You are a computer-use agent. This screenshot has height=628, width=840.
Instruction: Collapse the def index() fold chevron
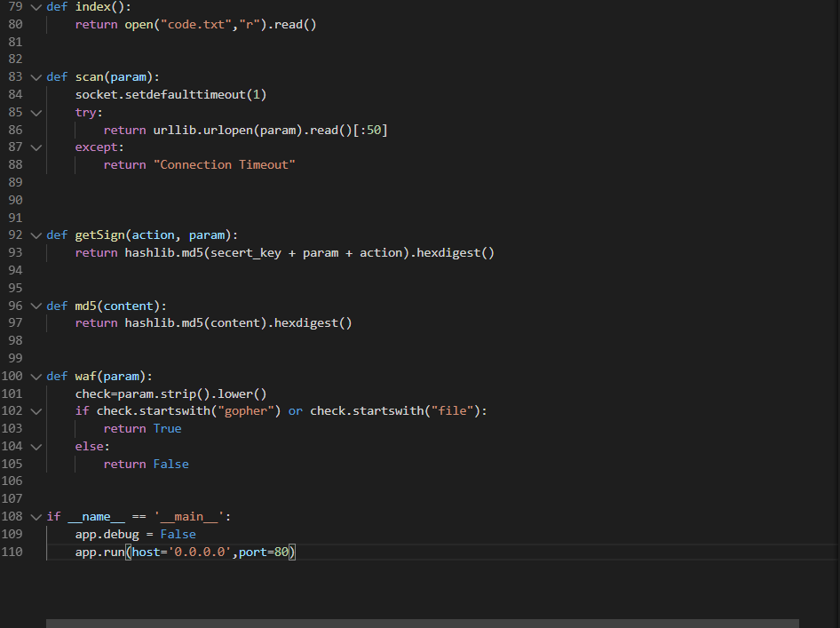pos(36,7)
